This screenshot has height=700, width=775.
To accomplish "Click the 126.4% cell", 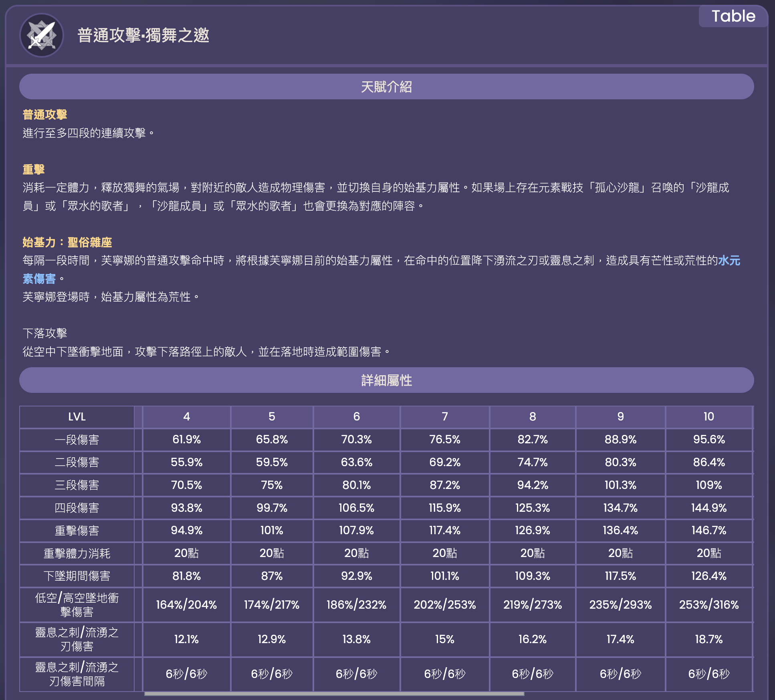I will coord(709,576).
